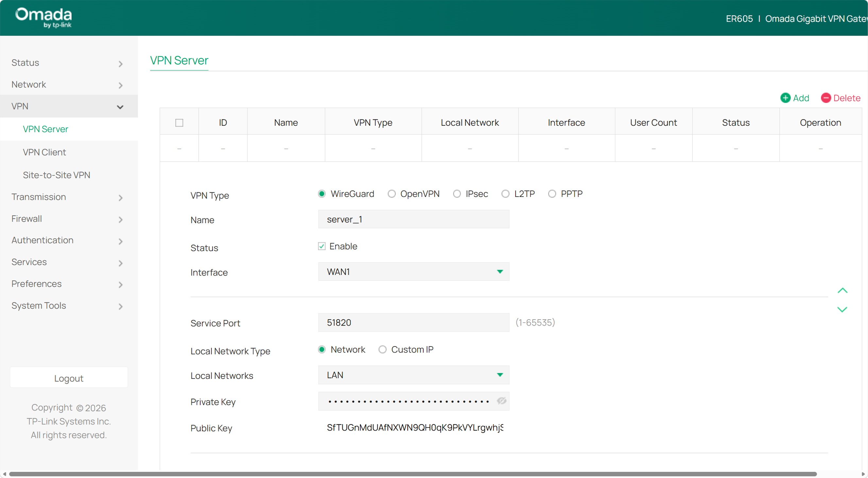Collapse the VPN sidebar menu
868x478 pixels.
69,106
